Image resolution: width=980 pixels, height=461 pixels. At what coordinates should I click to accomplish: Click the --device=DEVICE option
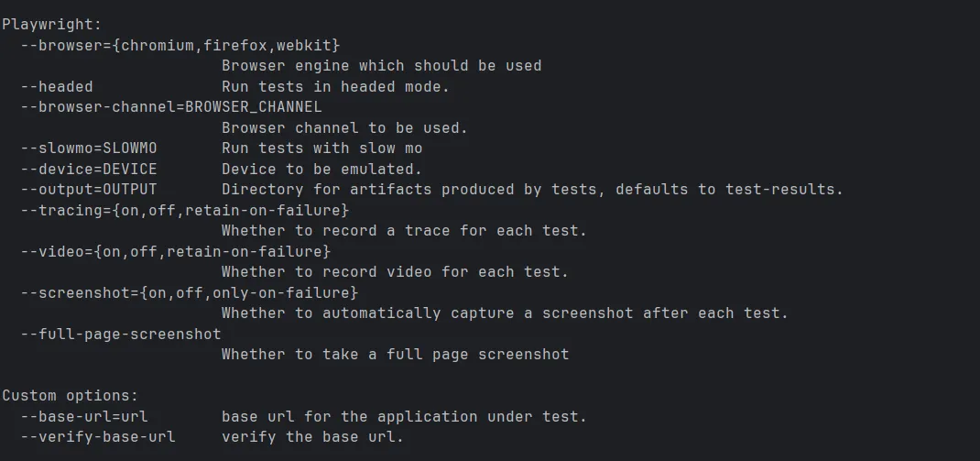(89, 170)
